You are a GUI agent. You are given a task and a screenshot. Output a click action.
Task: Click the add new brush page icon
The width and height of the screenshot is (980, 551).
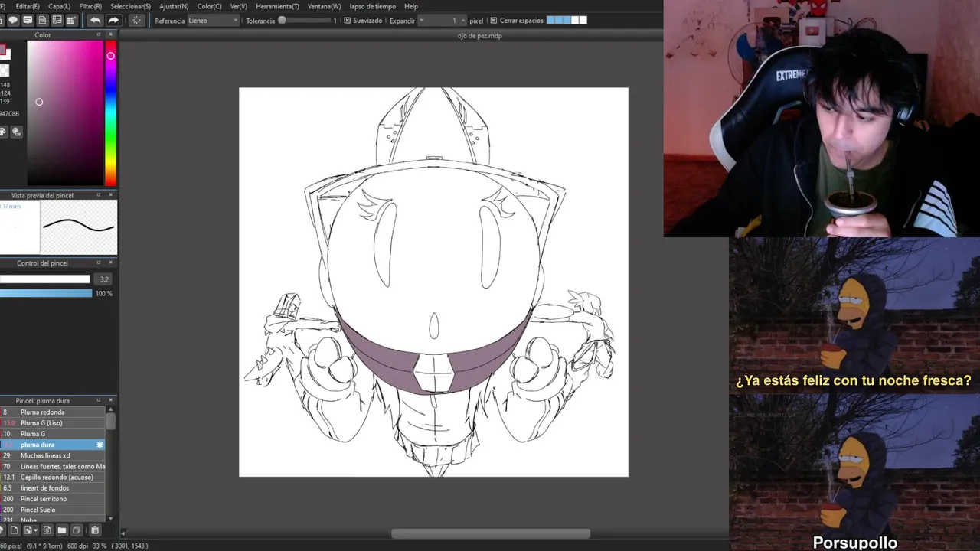[14, 530]
